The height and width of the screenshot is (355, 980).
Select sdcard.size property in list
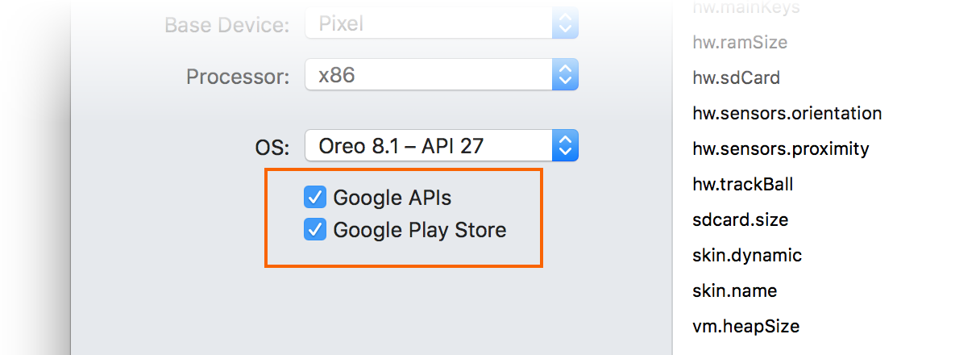[740, 219]
